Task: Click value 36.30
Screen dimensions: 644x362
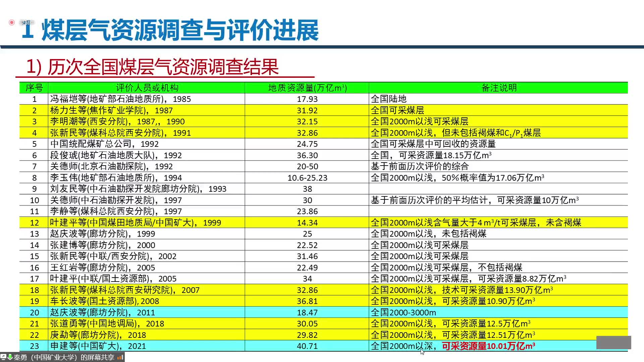Action: (x=307, y=156)
